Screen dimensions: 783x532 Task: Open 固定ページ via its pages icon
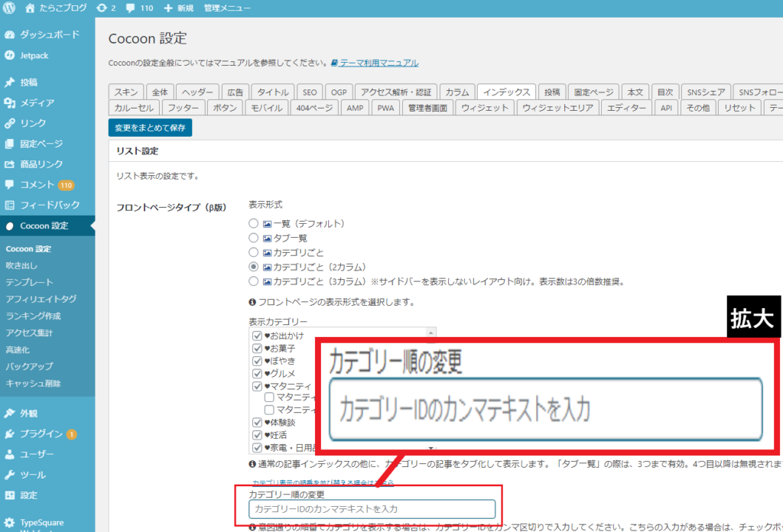tap(9, 144)
